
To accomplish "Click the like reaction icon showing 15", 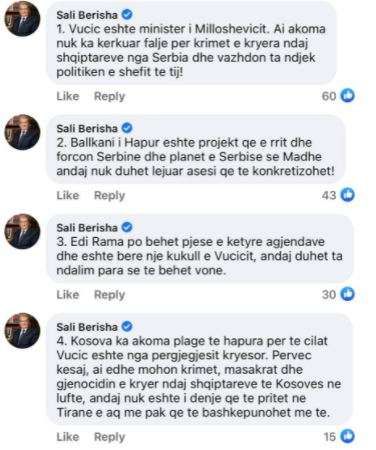I will pos(347,436).
